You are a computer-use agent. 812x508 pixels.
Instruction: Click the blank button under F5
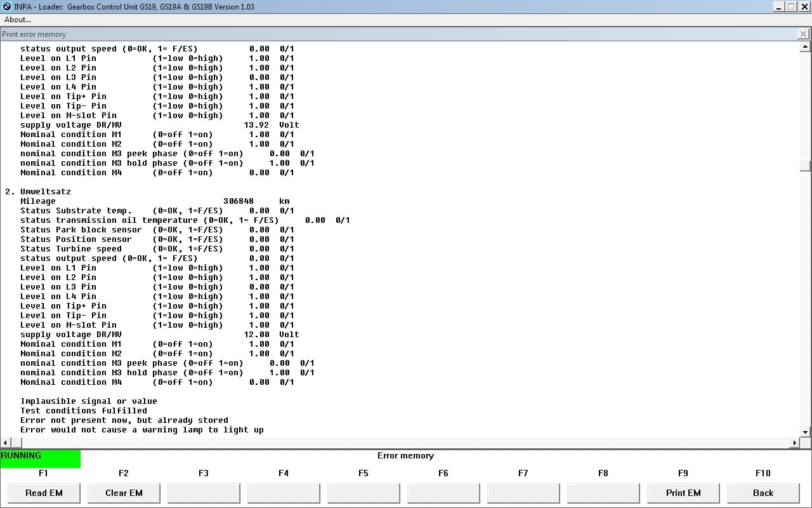pos(363,493)
